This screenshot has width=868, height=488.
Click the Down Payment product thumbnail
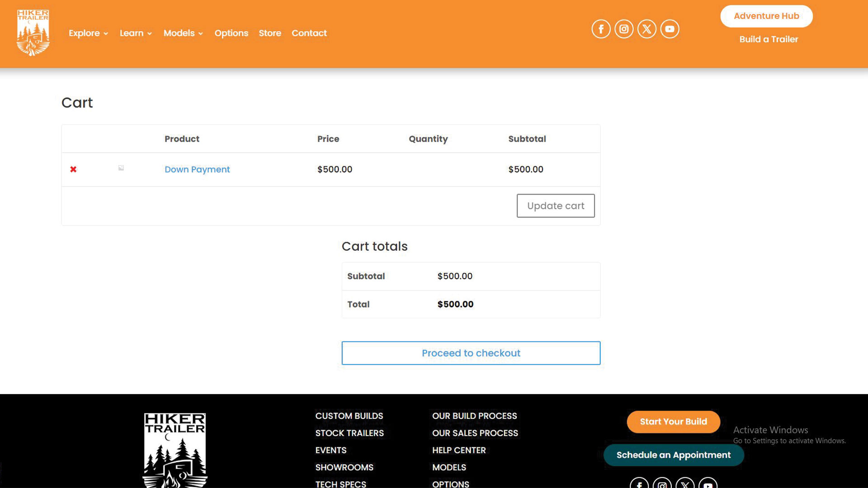click(x=121, y=168)
